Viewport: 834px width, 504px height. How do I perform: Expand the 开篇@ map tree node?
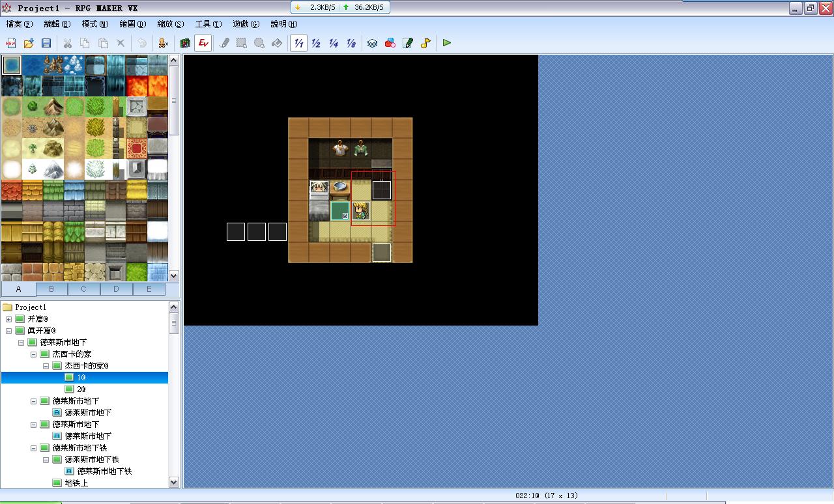tap(8, 319)
